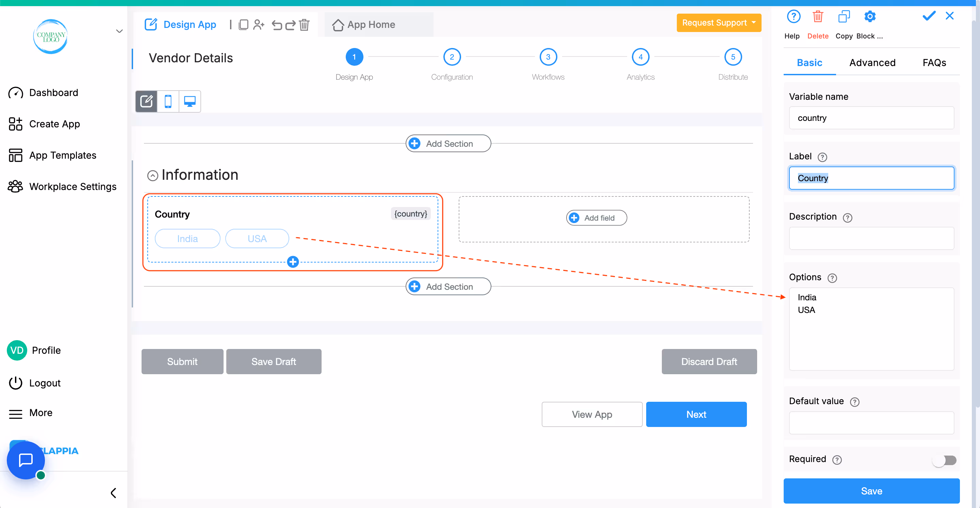Image resolution: width=980 pixels, height=508 pixels.
Task: Click the add user icon in toolbar
Action: [259, 25]
